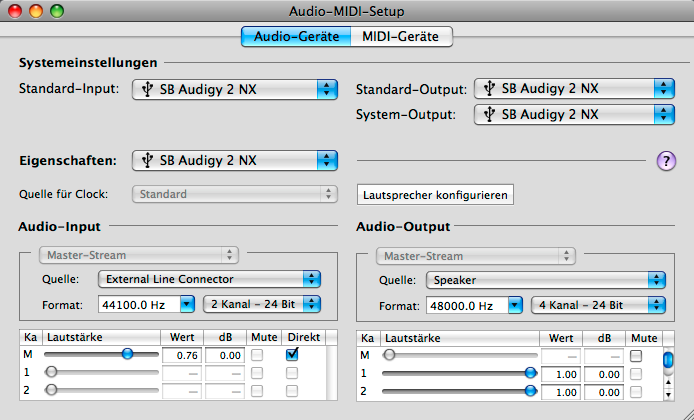This screenshot has height=420, width=694.
Task: Select the Audio-Geräte tab
Action: click(296, 36)
